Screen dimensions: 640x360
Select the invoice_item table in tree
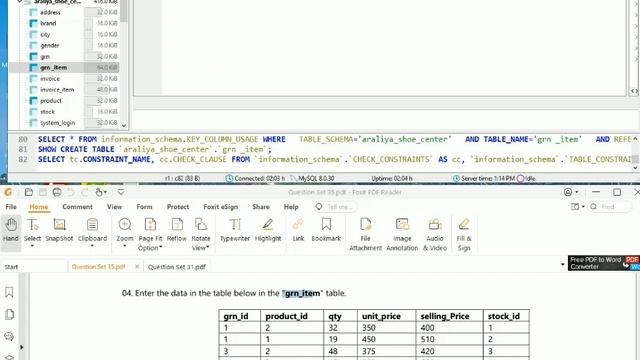point(57,90)
